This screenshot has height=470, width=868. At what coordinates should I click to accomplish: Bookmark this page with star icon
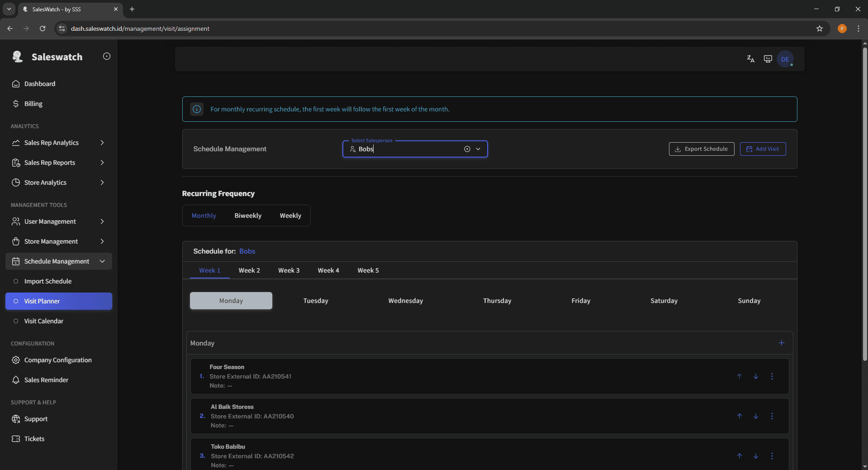[819, 29]
